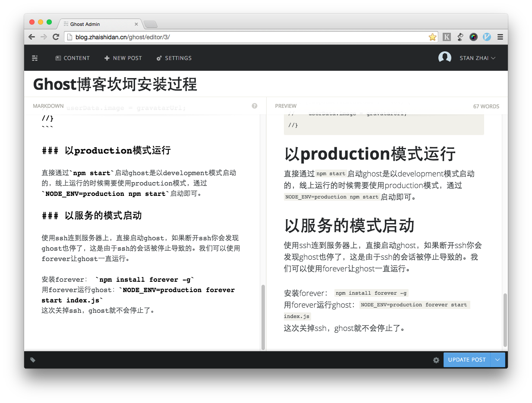Click the tag icon in the bottom bar
This screenshot has width=532, height=403.
pos(33,360)
